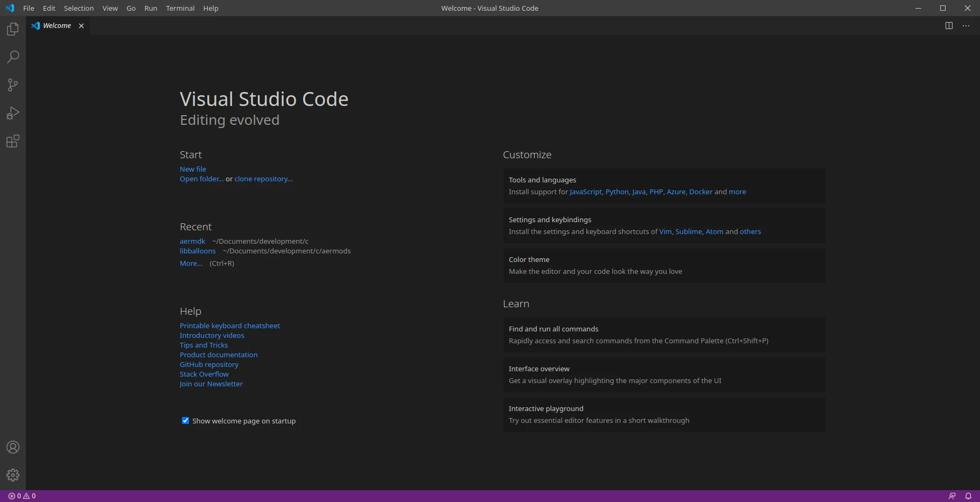The width and height of the screenshot is (980, 502).
Task: Open recent folder aermdk
Action: pyautogui.click(x=192, y=241)
